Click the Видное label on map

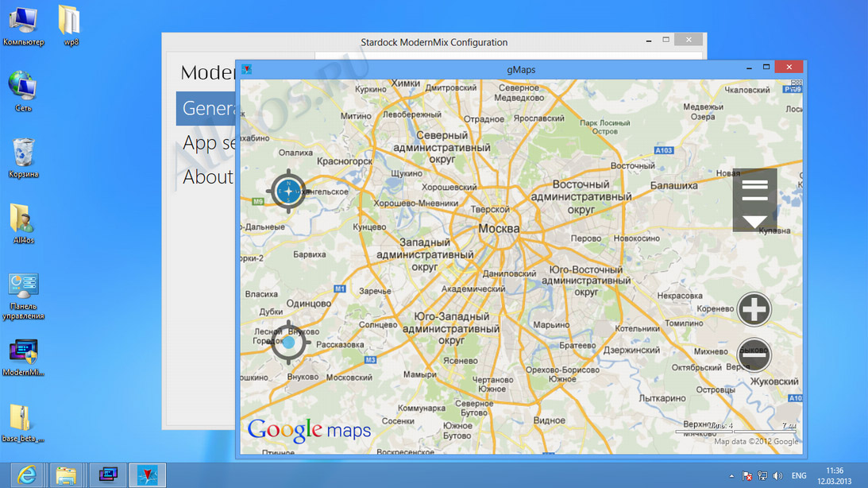coord(549,420)
